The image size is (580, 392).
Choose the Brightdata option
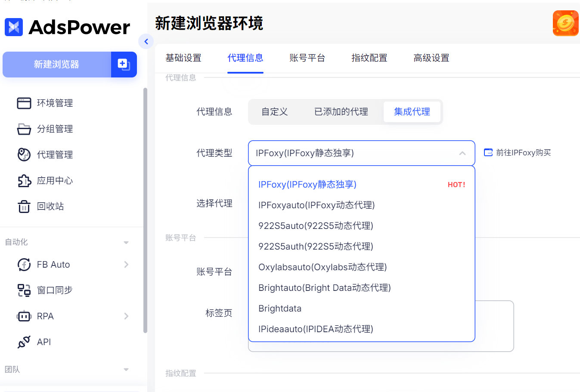tap(362, 309)
